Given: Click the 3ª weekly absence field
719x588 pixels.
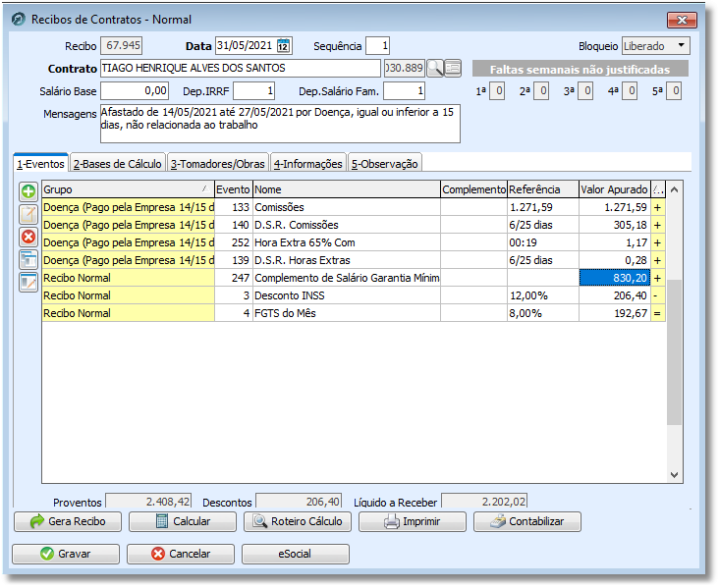Looking at the screenshot, I should [x=585, y=90].
